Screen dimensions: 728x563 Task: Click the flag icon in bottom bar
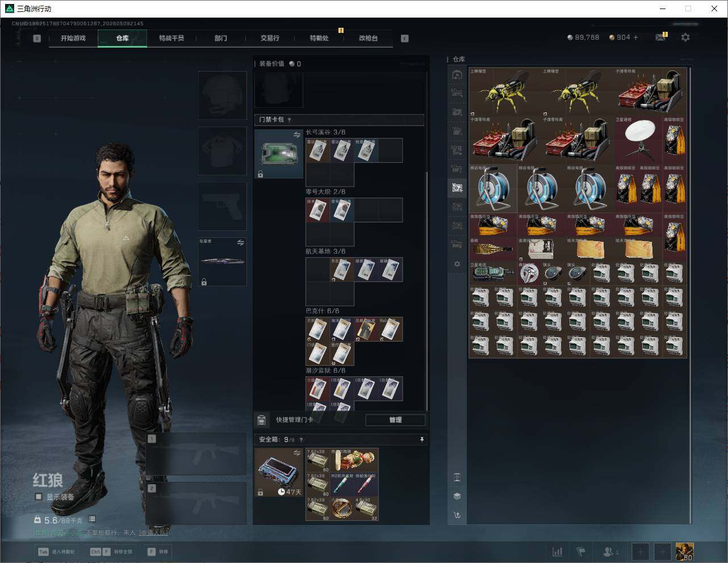[581, 552]
